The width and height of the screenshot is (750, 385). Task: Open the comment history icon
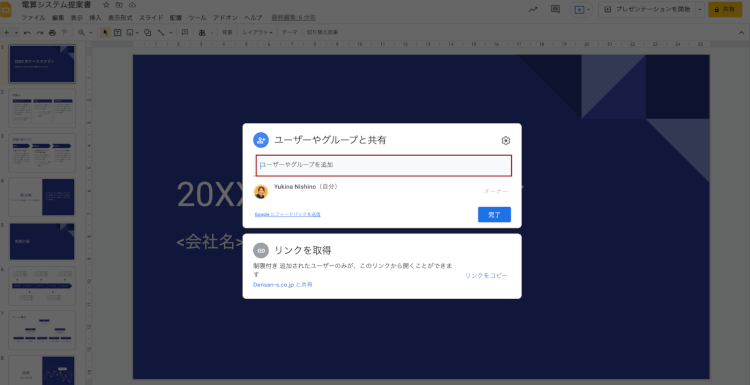[x=555, y=10]
